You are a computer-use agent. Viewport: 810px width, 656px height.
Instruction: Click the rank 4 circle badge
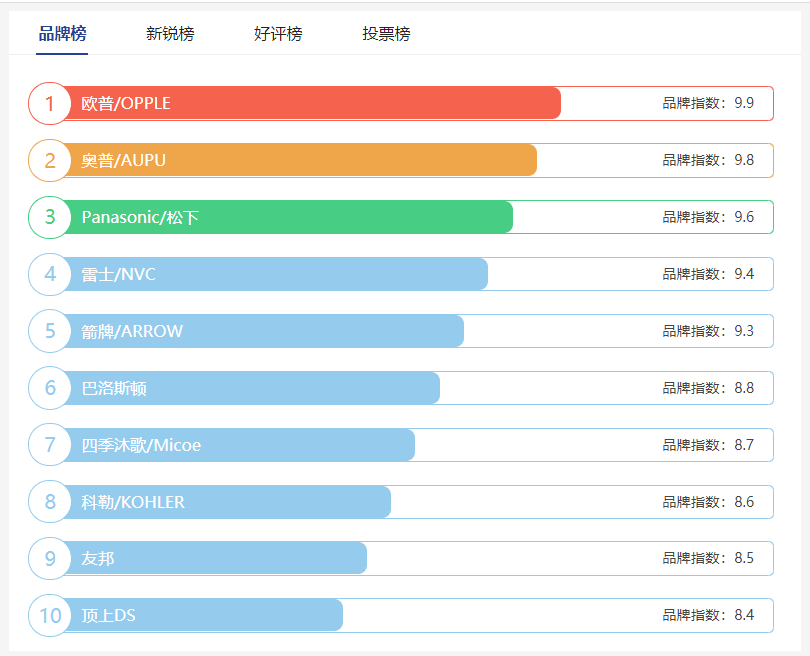[49, 274]
